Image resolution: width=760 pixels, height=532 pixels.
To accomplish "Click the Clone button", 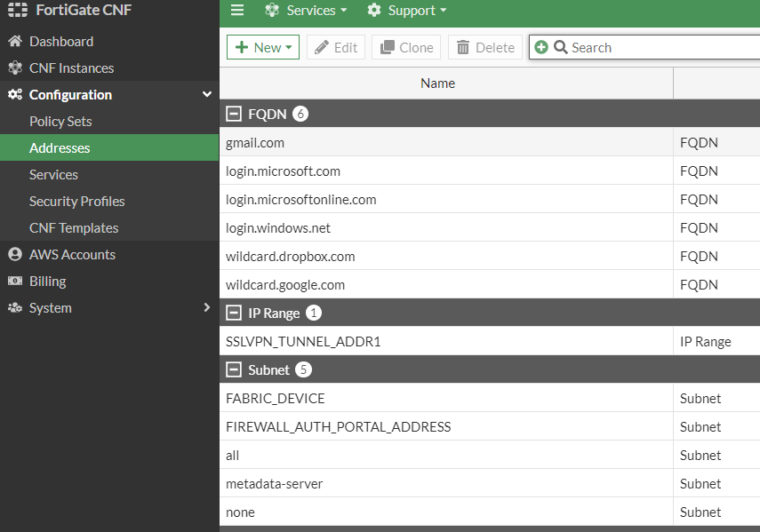I will click(x=406, y=47).
